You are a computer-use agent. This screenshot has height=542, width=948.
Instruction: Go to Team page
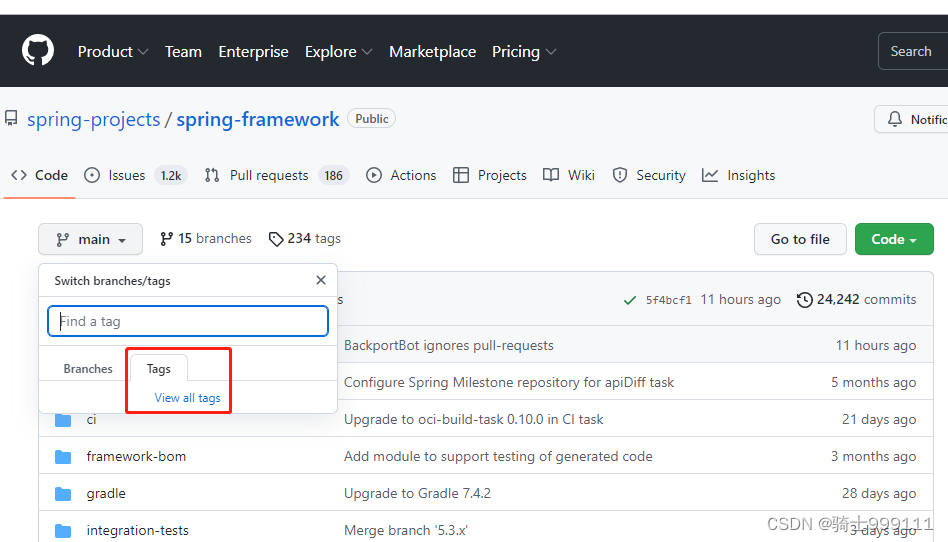pyautogui.click(x=183, y=52)
